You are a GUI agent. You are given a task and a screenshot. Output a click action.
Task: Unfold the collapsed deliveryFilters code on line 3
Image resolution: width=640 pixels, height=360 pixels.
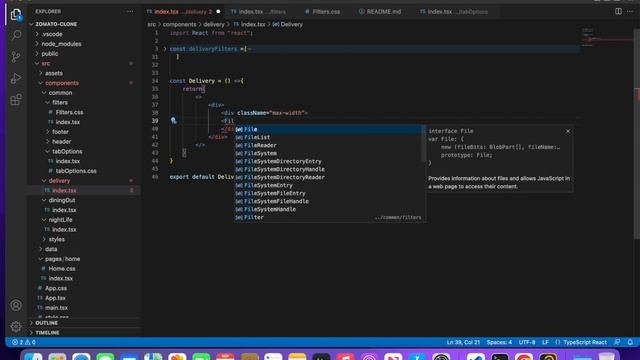[x=165, y=49]
